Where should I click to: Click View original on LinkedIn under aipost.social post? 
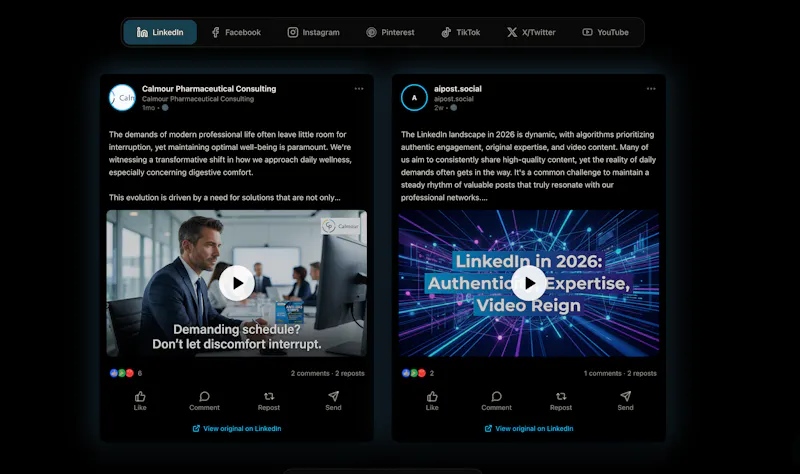pyautogui.click(x=529, y=429)
